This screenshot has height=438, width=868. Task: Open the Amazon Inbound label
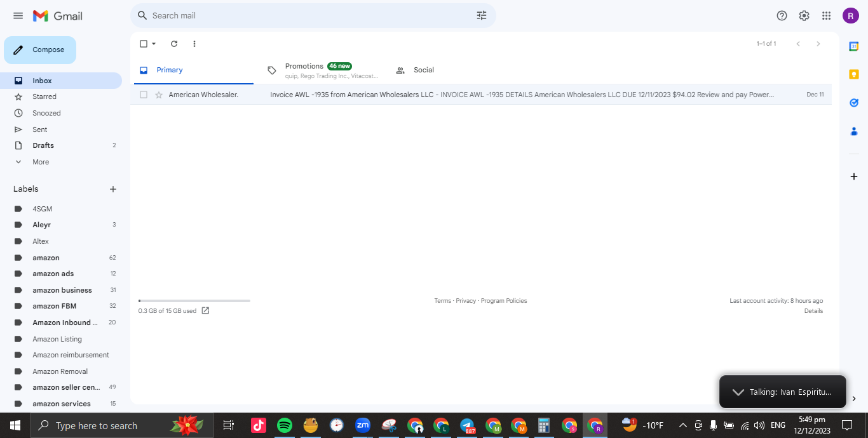pos(61,322)
